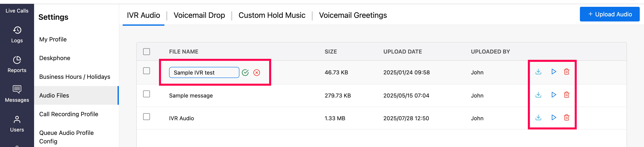Delete the IVR Audio file
This screenshot has height=147, width=644.
point(566,117)
